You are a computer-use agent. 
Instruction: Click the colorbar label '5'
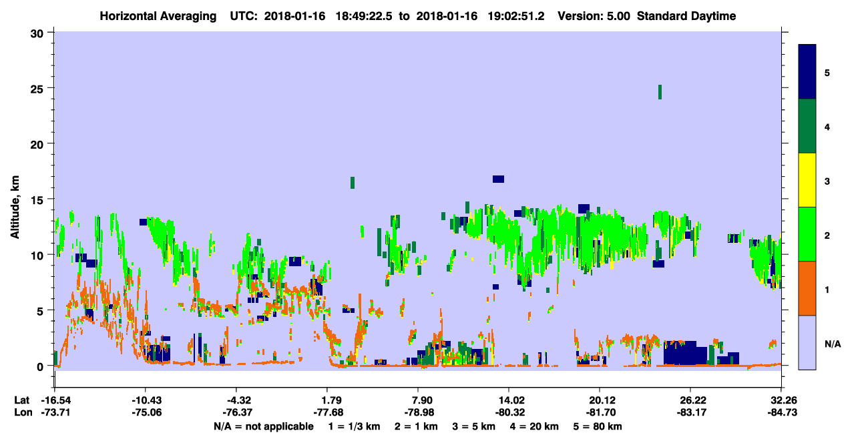827,72
